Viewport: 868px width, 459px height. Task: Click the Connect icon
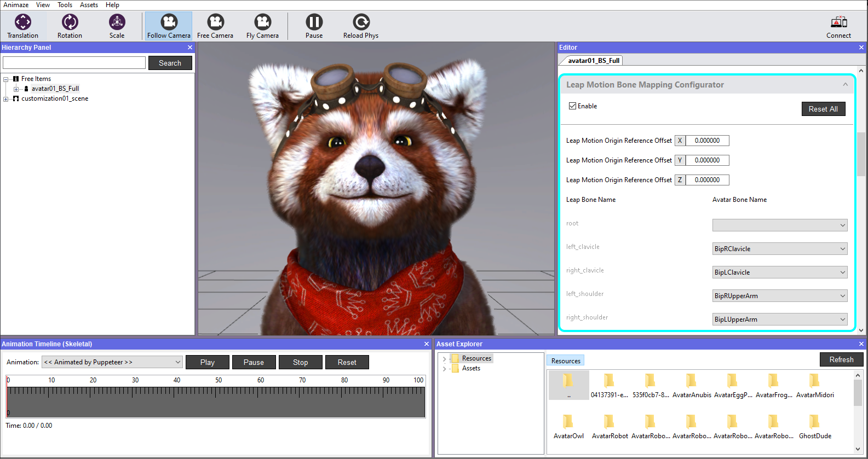click(838, 26)
